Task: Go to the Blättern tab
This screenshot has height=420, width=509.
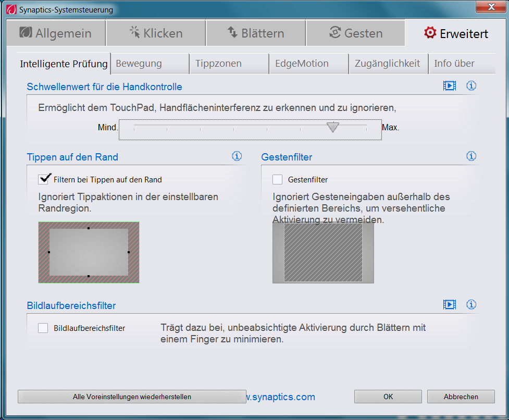Action: pos(256,33)
